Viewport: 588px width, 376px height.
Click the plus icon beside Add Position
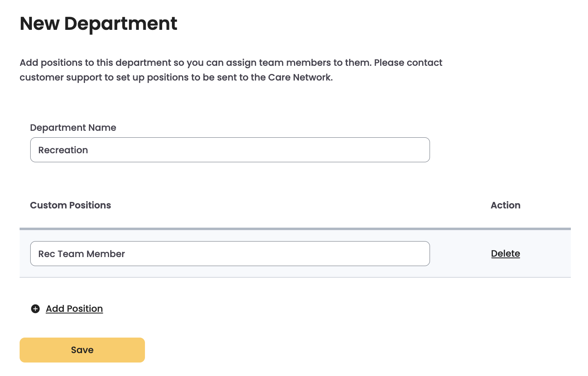tap(36, 309)
